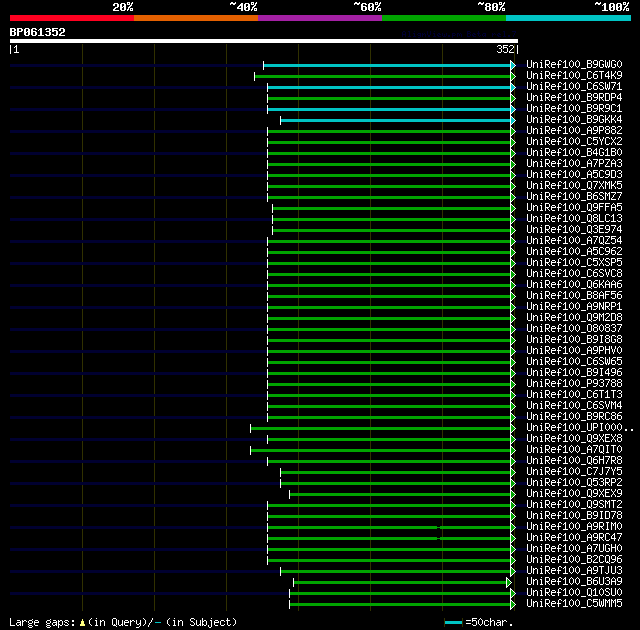
Task: Select the green alignment bar for P93788
Action: point(389,384)
